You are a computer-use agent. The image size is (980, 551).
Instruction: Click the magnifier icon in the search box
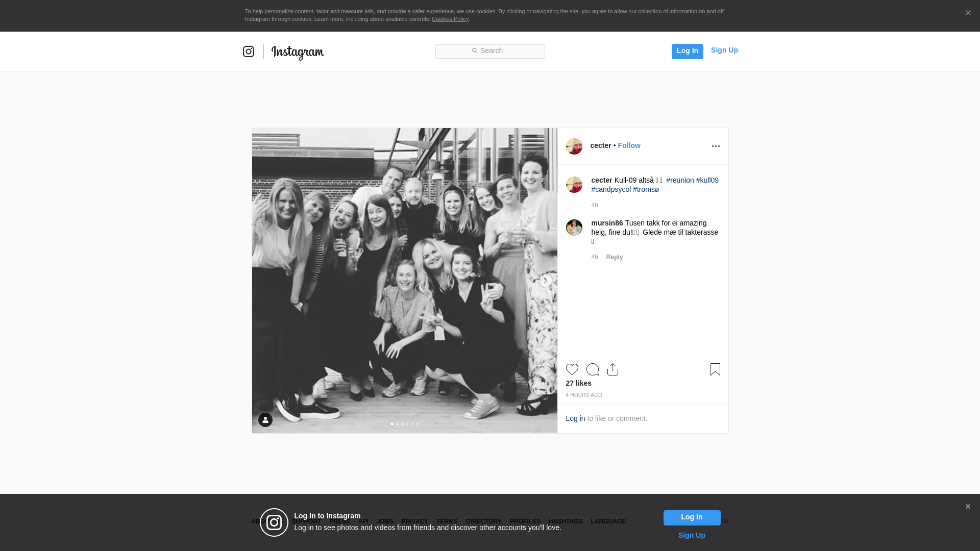pos(474,51)
